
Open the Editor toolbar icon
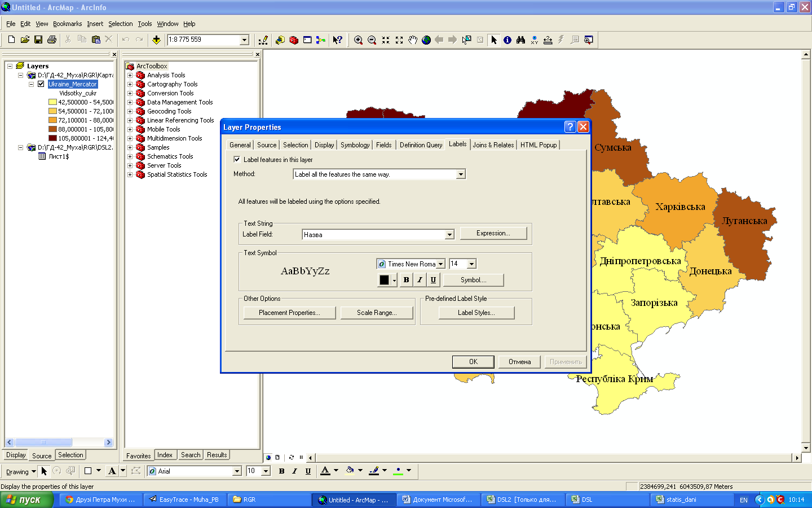pos(263,40)
